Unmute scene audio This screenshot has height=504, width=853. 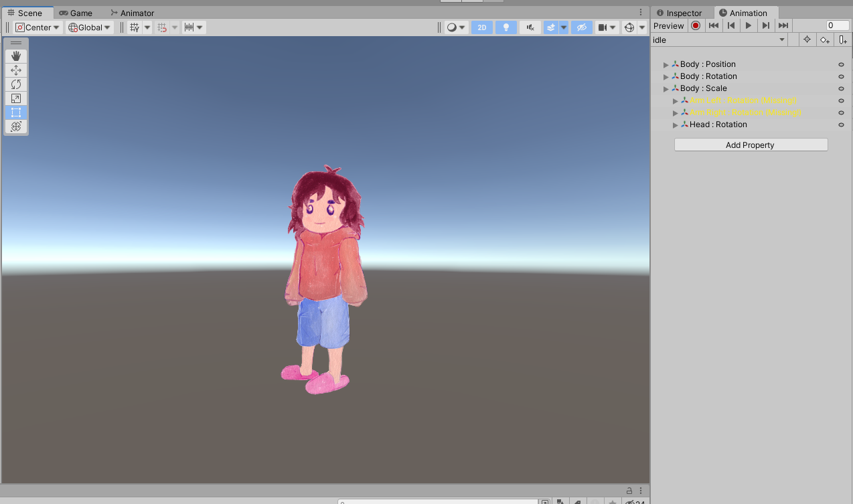(x=530, y=27)
